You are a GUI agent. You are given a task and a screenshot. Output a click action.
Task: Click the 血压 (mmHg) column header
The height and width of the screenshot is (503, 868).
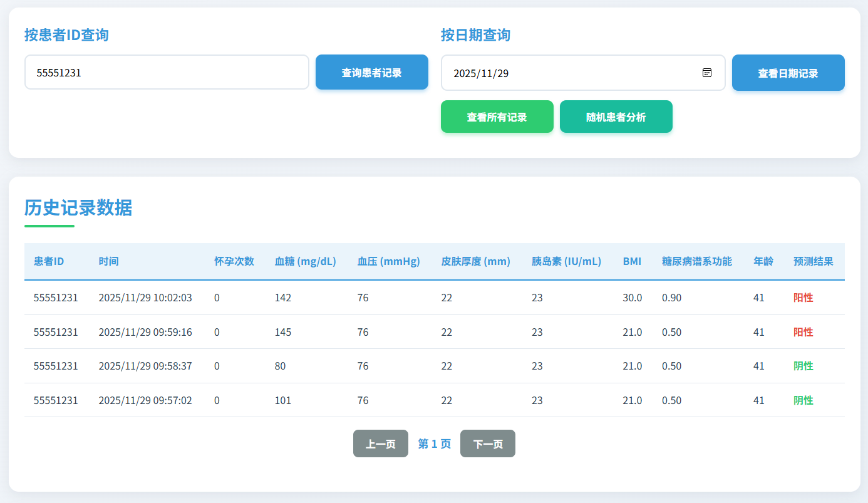coord(389,261)
